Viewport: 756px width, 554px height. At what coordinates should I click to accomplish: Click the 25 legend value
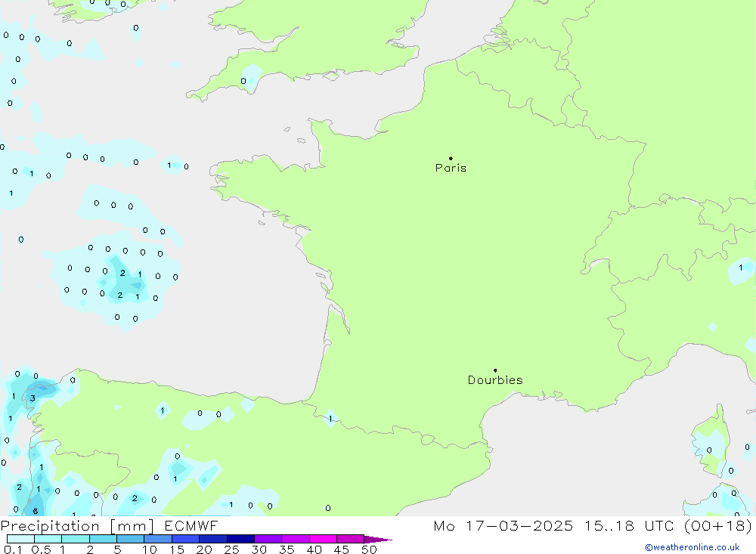coord(232,549)
